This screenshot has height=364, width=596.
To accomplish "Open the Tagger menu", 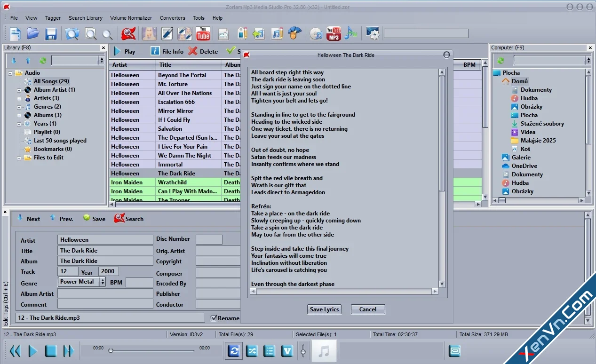I will [53, 18].
